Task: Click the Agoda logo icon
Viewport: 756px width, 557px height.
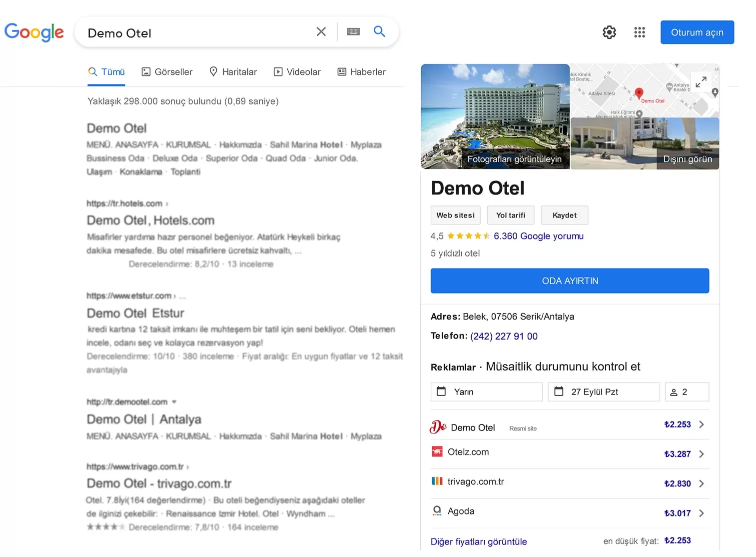Action: click(437, 510)
